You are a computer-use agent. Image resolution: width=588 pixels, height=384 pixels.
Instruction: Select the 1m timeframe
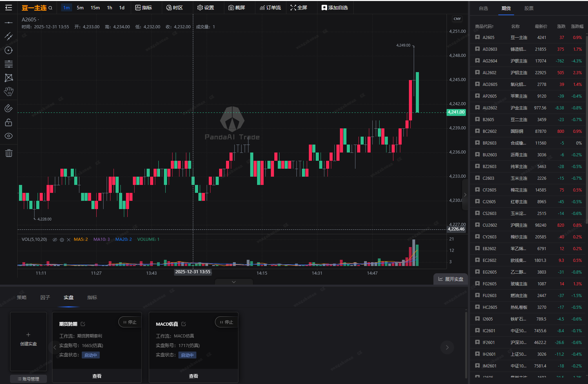coord(67,8)
